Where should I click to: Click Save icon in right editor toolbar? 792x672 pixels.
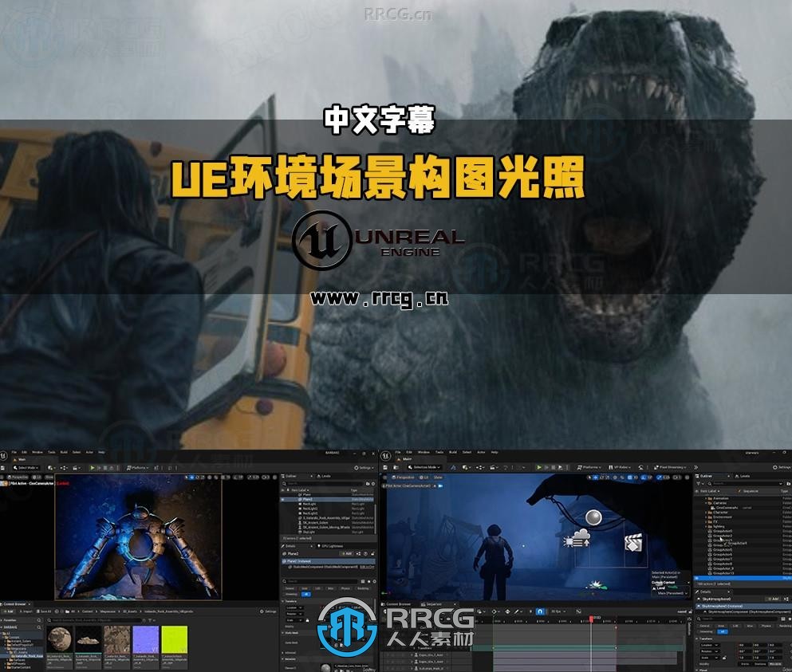coord(385,467)
